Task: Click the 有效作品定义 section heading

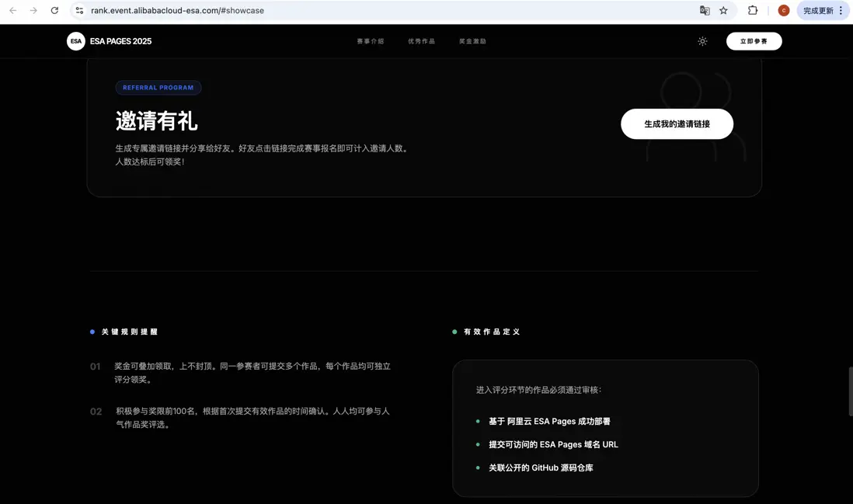Action: 492,332
